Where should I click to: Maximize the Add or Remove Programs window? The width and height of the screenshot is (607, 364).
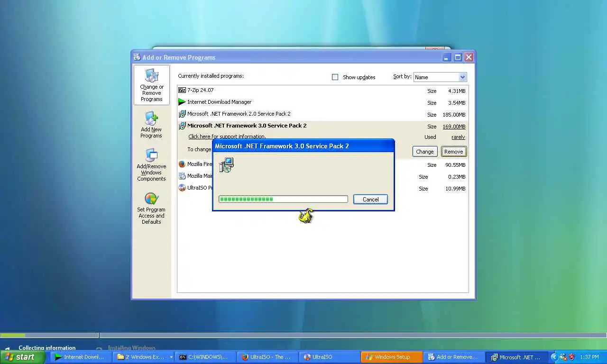[x=458, y=57]
